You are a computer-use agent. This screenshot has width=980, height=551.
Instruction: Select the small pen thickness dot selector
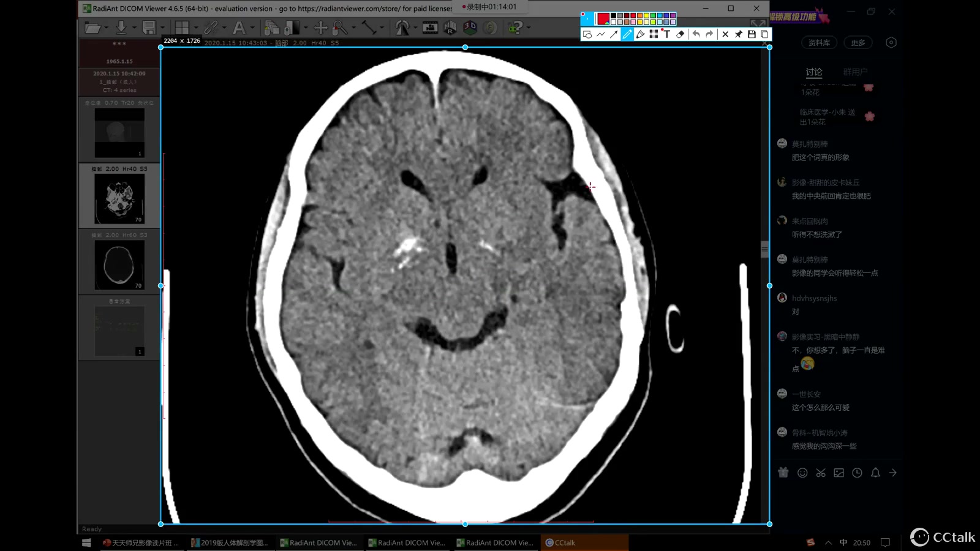point(587,18)
